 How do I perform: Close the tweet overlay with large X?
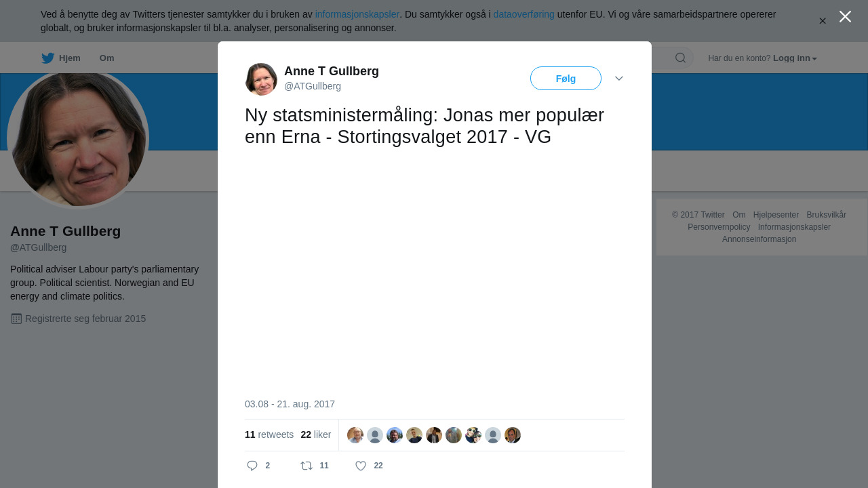pyautogui.click(x=845, y=16)
